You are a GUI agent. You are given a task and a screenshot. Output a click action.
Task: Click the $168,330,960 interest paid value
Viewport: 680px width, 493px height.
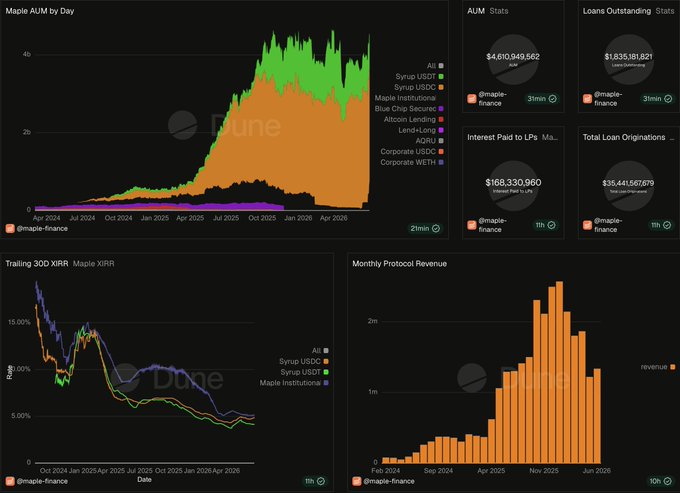point(513,183)
